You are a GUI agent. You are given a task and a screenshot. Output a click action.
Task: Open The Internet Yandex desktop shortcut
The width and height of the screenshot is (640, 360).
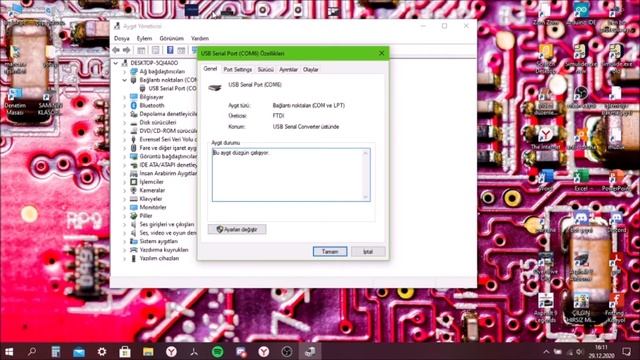(546, 137)
